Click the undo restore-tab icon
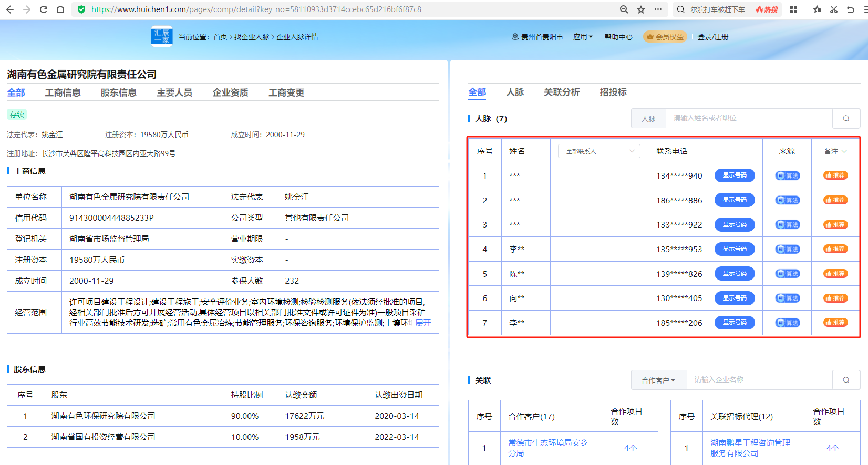868x465 pixels. [x=851, y=9]
